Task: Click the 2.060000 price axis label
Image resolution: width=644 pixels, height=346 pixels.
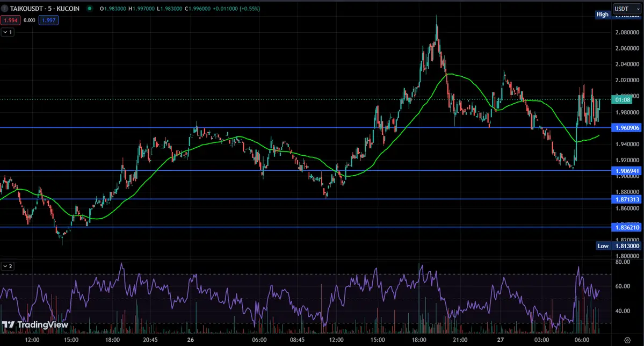Action: (627, 48)
